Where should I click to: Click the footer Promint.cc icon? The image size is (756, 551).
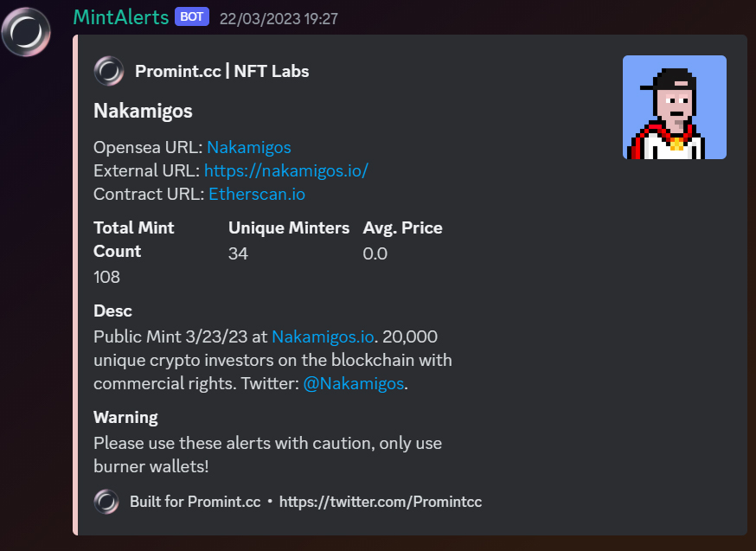tap(106, 502)
